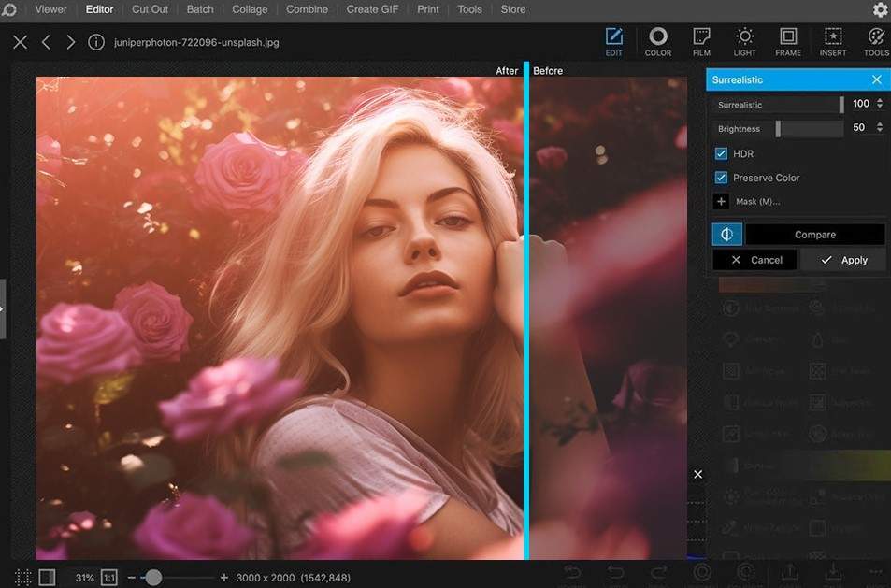Step the Brightness value 50 spinner
The width and height of the screenshot is (891, 588).
pyautogui.click(x=880, y=127)
